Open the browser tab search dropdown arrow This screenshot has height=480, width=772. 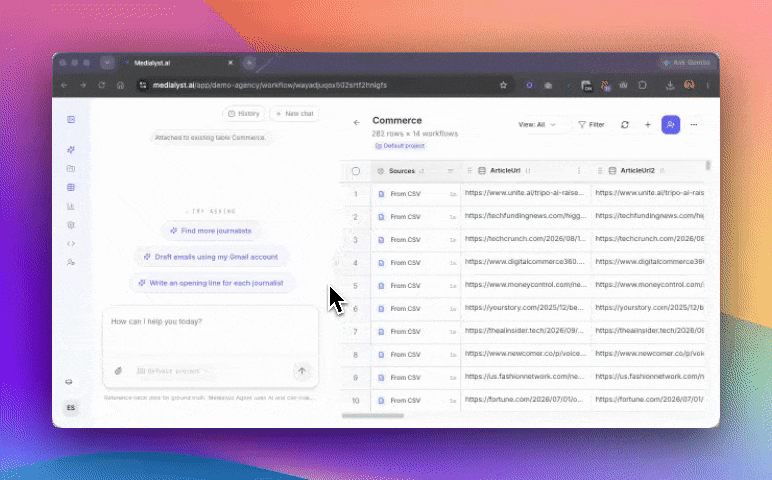pos(107,63)
